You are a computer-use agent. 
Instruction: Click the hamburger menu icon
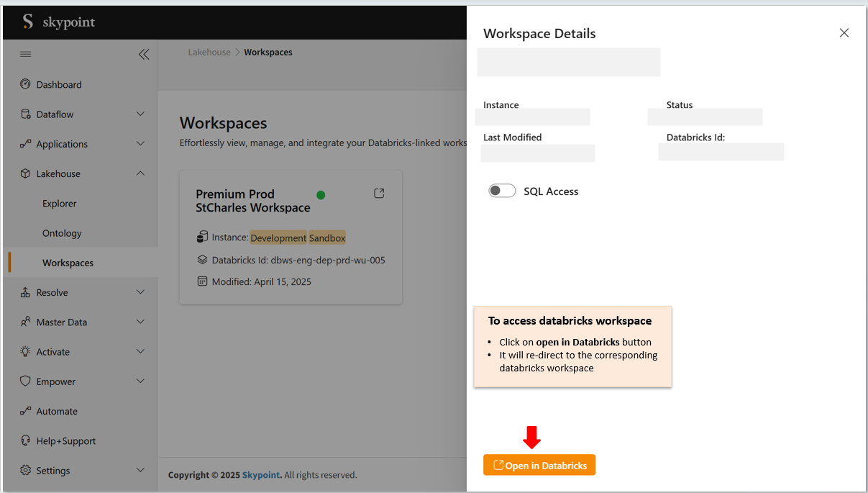(x=25, y=54)
